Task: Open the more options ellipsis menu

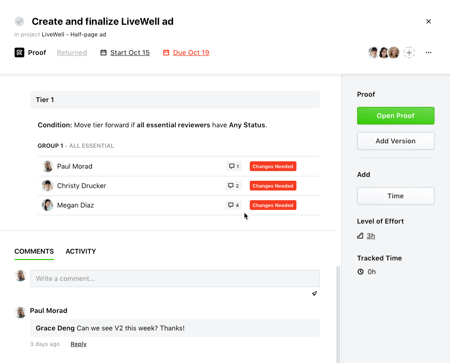Action: pyautogui.click(x=428, y=53)
